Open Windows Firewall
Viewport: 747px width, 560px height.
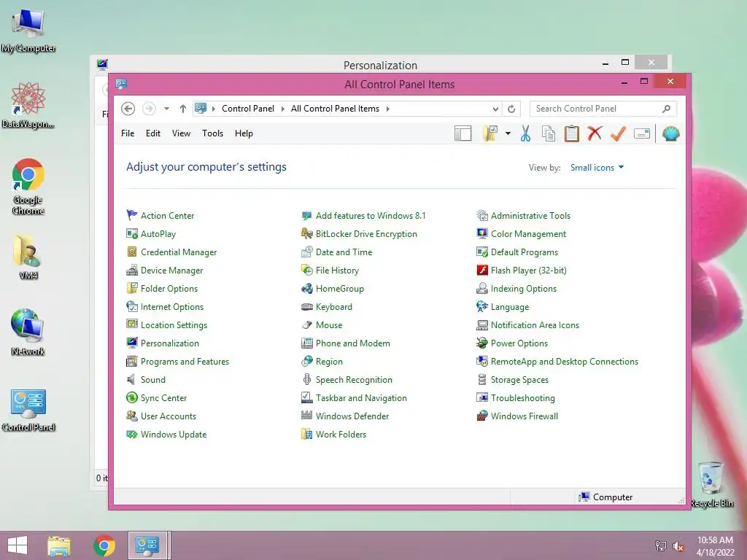(x=518, y=416)
